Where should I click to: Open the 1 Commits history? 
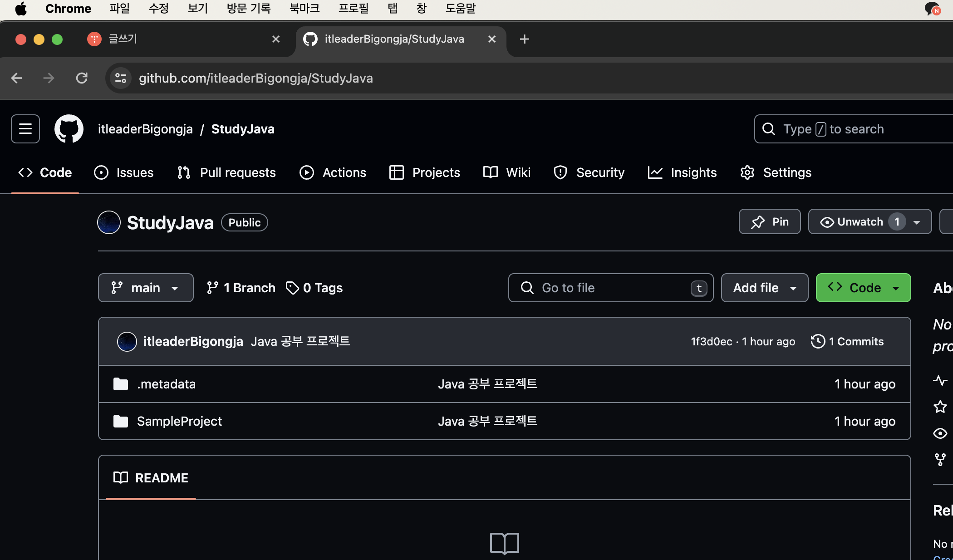point(847,341)
